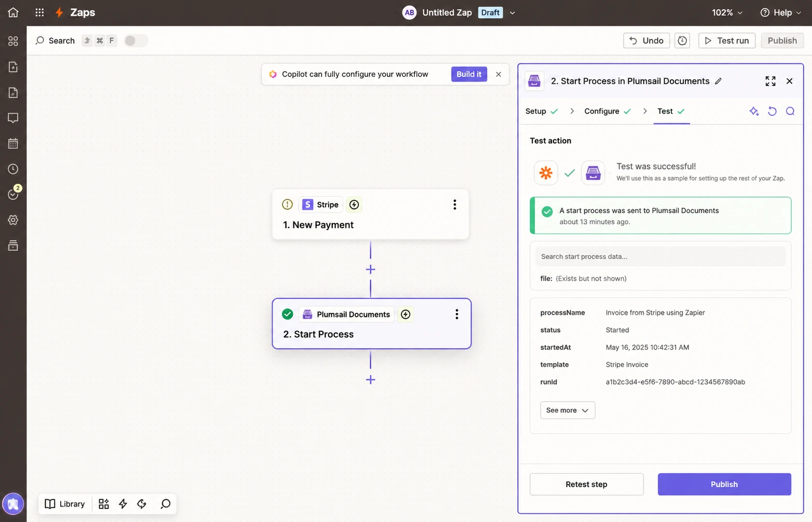Open the sidebar Zap file icon
The image size is (812, 522).
coord(13,67)
